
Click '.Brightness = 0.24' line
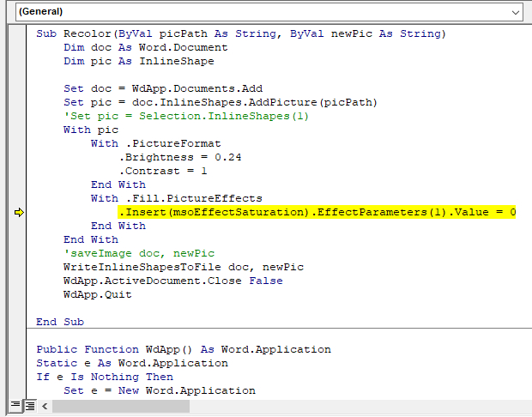point(180,157)
